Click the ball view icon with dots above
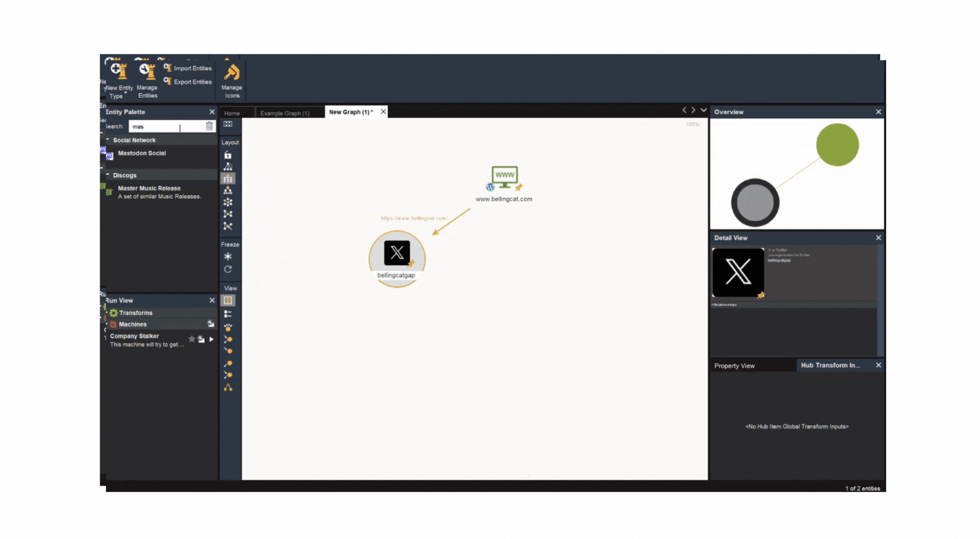Viewport: 980px width, 539px height. coord(228,327)
